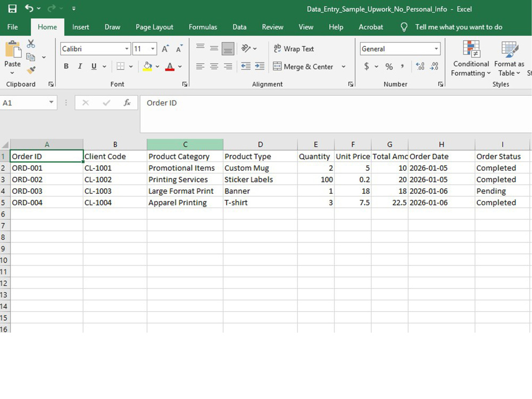Select the cell containing Custom Mug

(260, 168)
